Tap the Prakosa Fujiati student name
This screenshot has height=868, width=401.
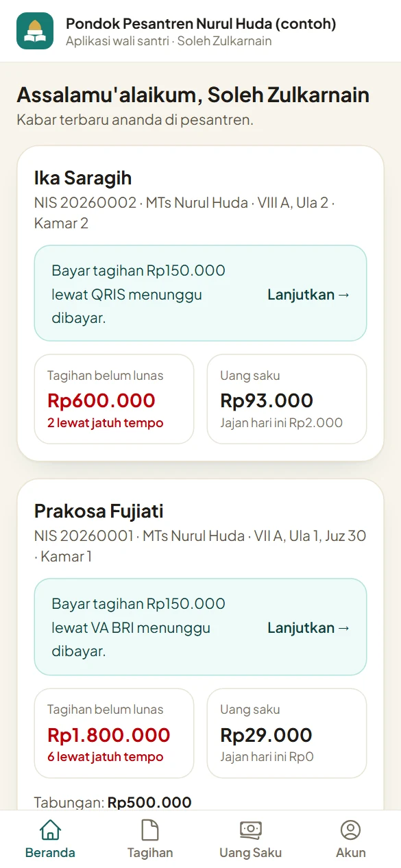(99, 511)
